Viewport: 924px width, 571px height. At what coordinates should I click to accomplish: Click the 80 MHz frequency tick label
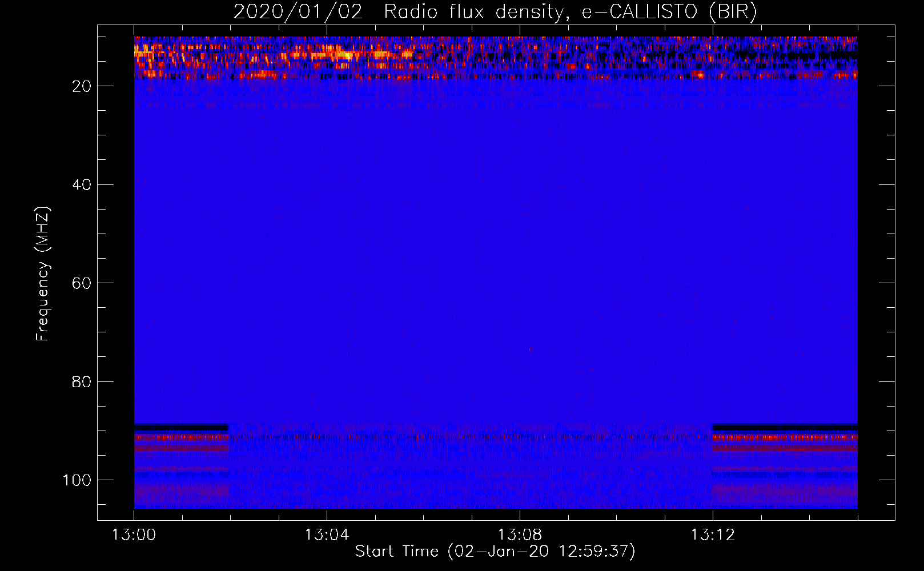[82, 382]
